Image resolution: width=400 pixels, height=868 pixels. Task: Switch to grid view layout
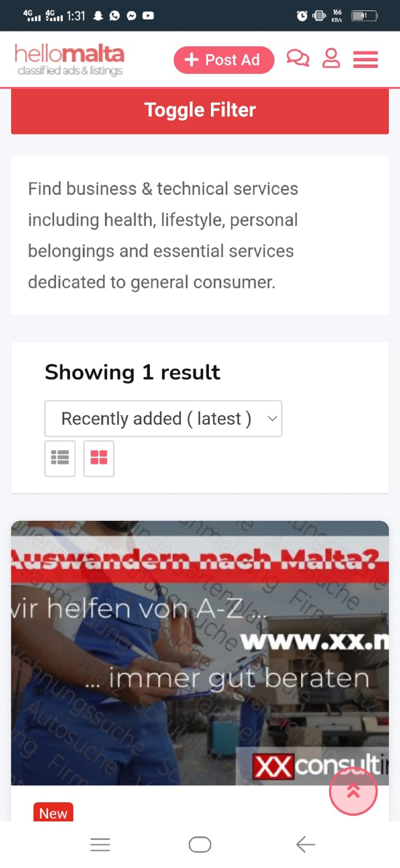(99, 458)
